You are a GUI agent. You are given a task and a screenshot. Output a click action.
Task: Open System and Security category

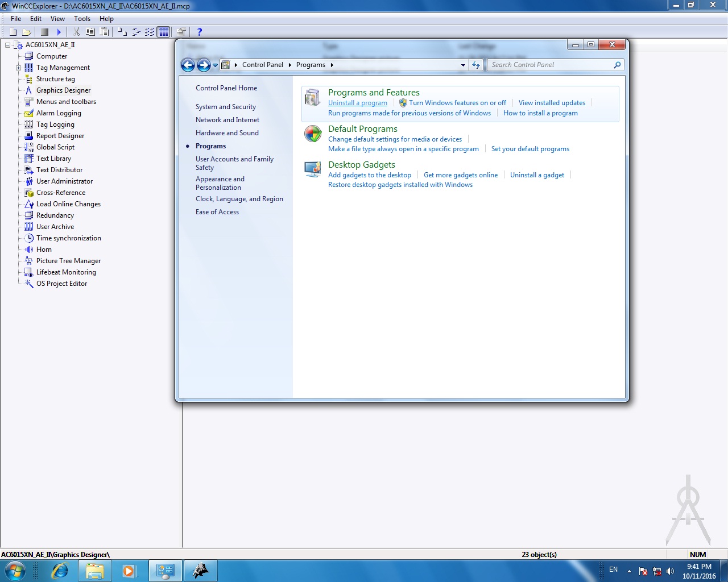click(226, 107)
